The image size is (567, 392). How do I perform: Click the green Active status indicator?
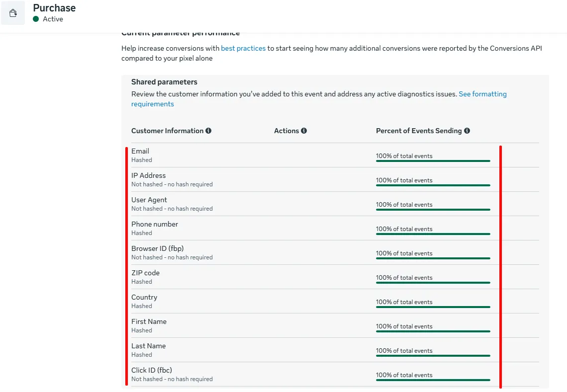pyautogui.click(x=36, y=19)
